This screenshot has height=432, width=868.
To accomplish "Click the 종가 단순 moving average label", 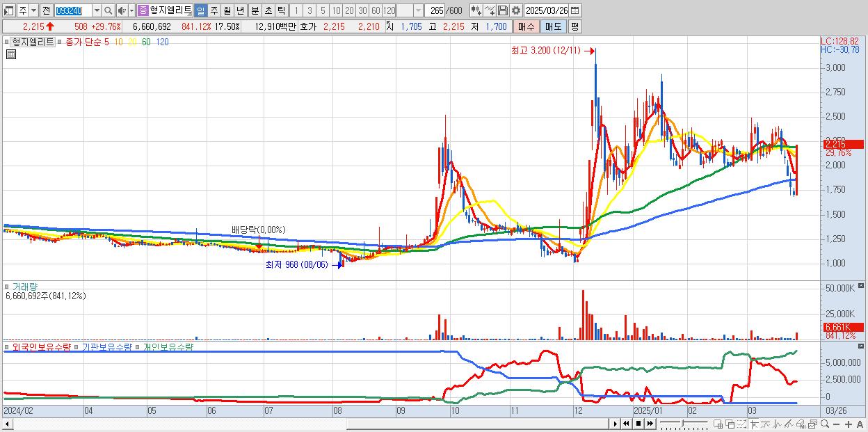I will 83,42.
